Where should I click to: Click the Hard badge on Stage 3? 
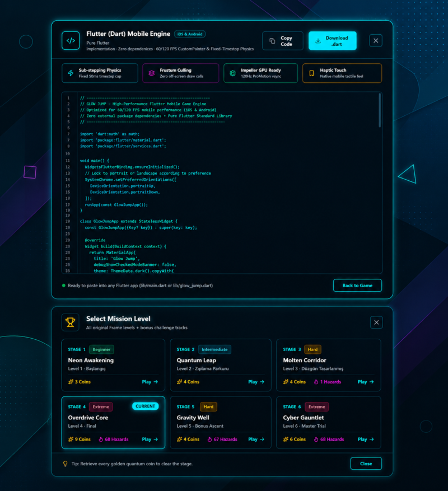312,349
